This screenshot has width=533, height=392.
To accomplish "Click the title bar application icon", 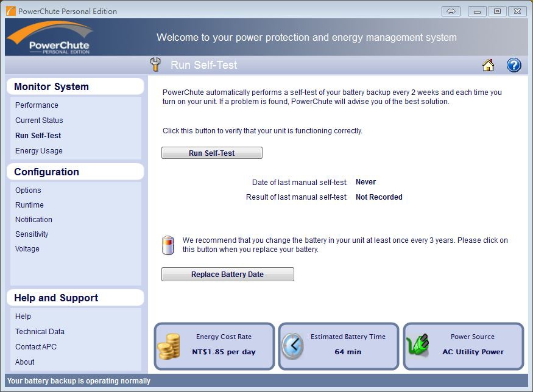I will (11, 11).
